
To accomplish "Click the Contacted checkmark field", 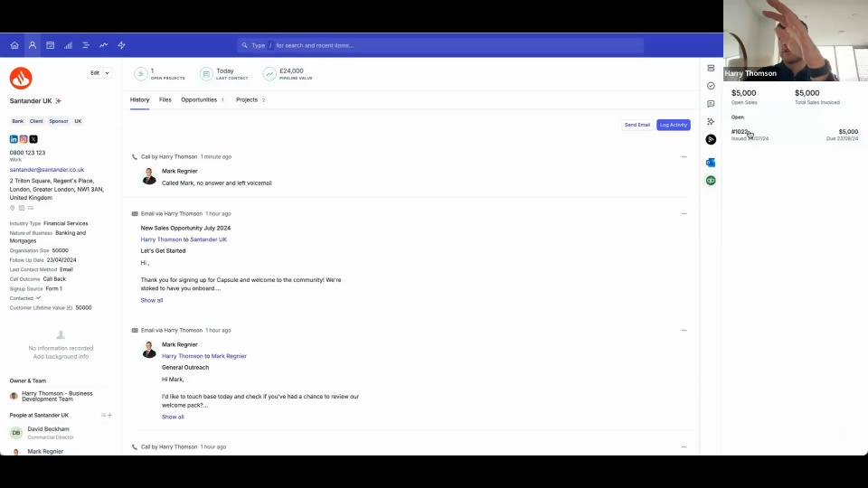I will point(38,298).
